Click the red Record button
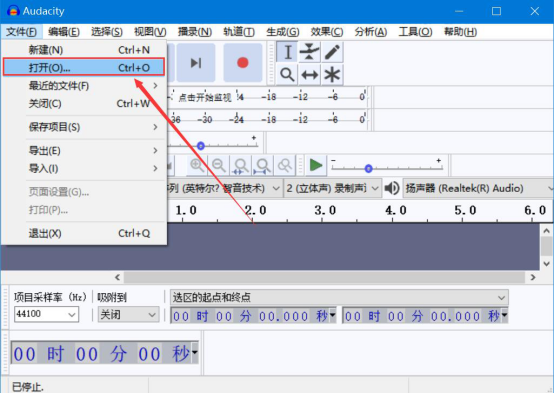The width and height of the screenshot is (554, 393). 243,63
